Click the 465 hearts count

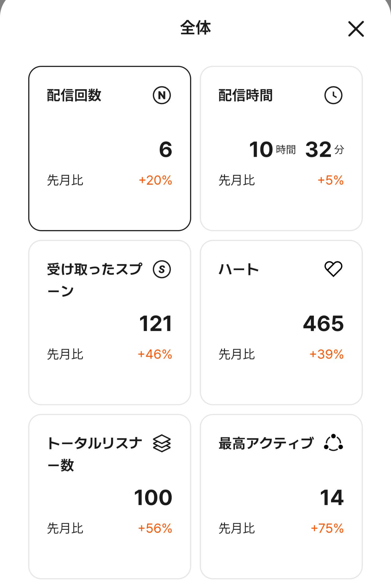click(323, 323)
